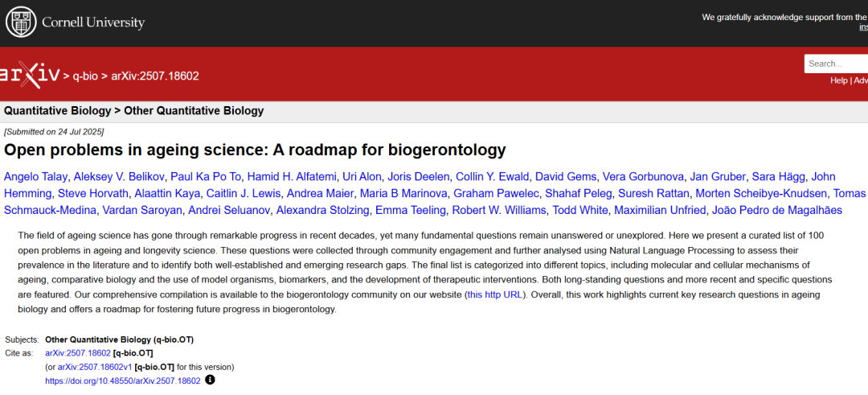This screenshot has width=868, height=395.
Task: Select author Uri Alon link
Action: pyautogui.click(x=361, y=176)
